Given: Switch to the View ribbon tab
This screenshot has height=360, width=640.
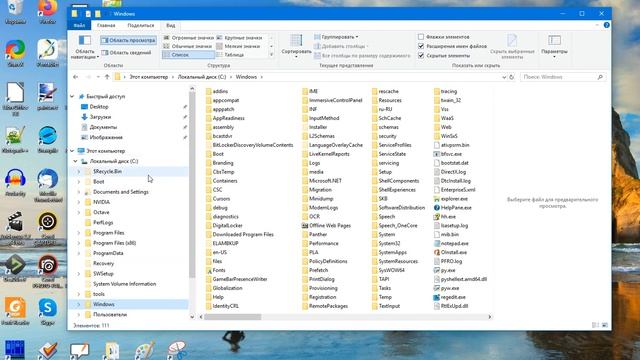Looking at the screenshot, I should click(171, 25).
